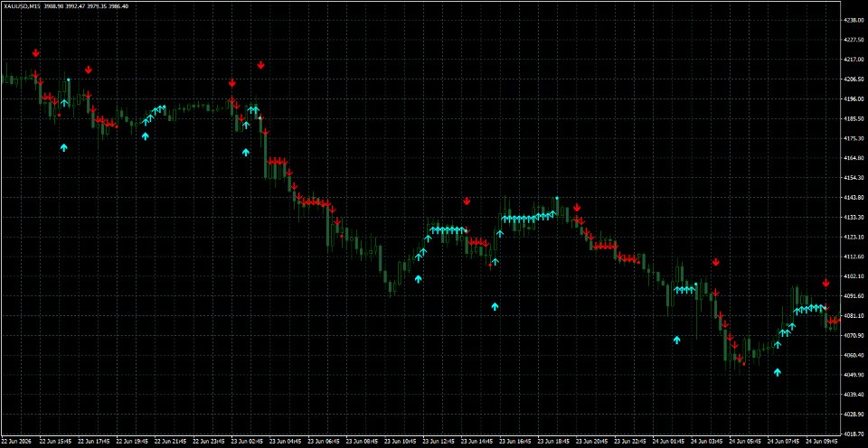868x448 pixels.
Task: Click the 4206.50 price axis label
Action: coord(853,79)
